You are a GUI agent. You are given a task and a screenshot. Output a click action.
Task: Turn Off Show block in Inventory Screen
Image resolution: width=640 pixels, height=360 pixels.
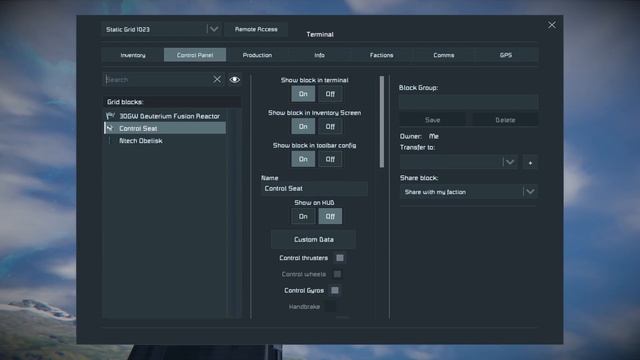330,127
